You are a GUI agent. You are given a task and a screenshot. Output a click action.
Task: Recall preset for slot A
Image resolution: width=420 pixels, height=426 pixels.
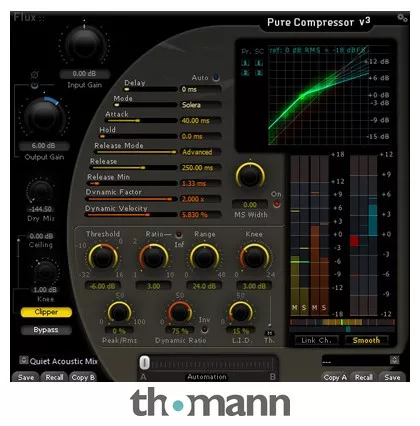54,377
